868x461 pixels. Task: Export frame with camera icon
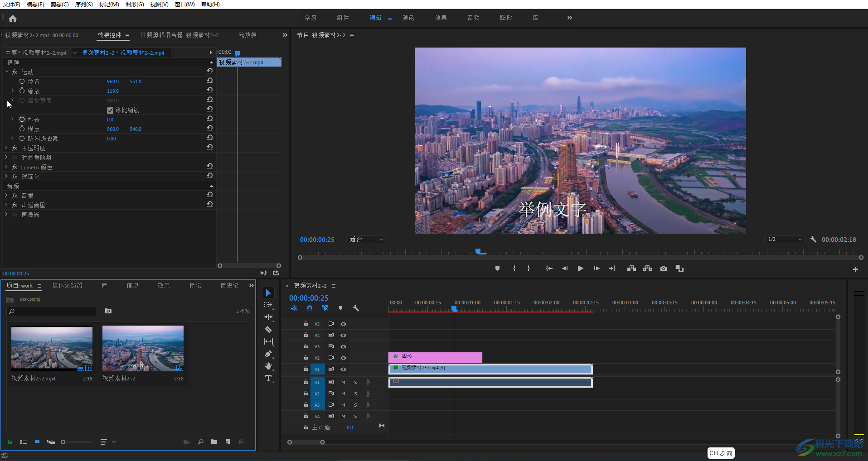[x=664, y=269]
